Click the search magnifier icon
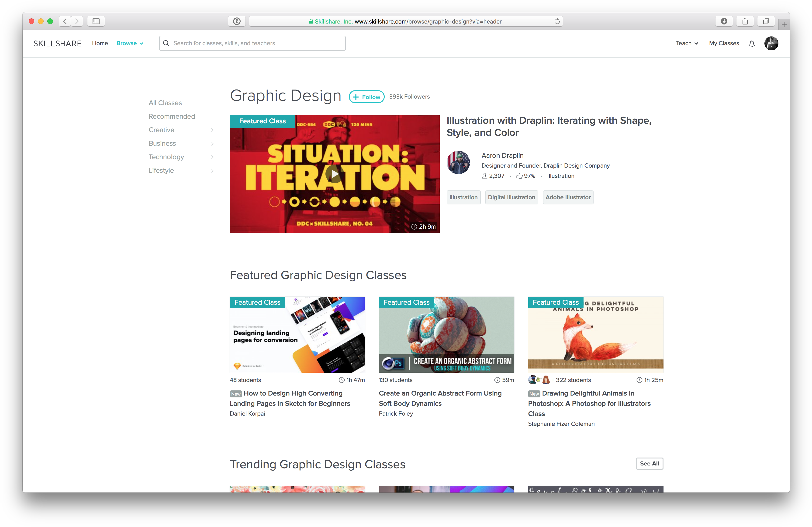Screen dimensions: 812x527 166,43
